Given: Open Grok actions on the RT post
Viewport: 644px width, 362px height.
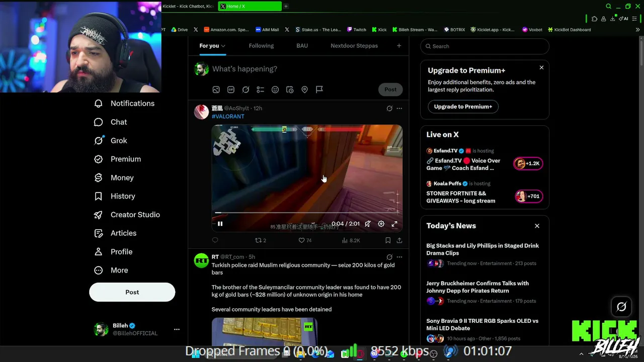Looking at the screenshot, I should click(x=389, y=257).
